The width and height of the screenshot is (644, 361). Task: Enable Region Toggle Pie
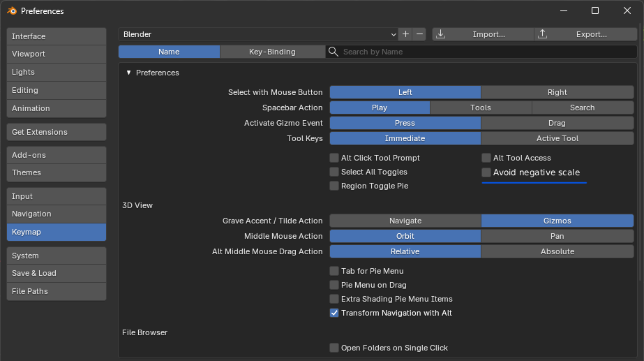[x=334, y=186]
